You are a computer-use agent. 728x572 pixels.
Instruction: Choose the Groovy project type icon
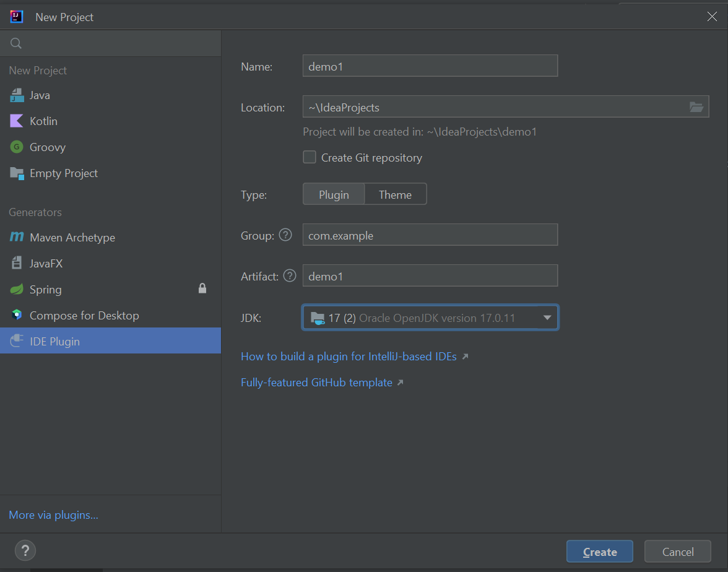18,147
